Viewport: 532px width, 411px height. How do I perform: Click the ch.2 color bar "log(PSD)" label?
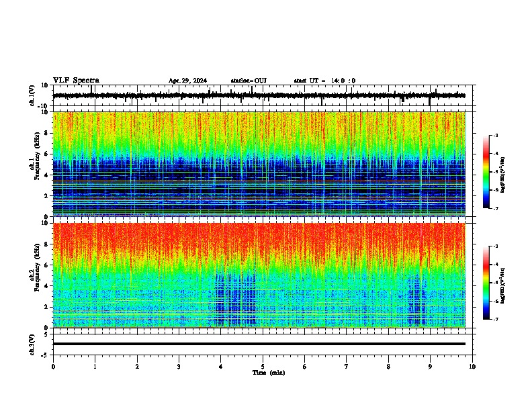[x=503, y=285]
